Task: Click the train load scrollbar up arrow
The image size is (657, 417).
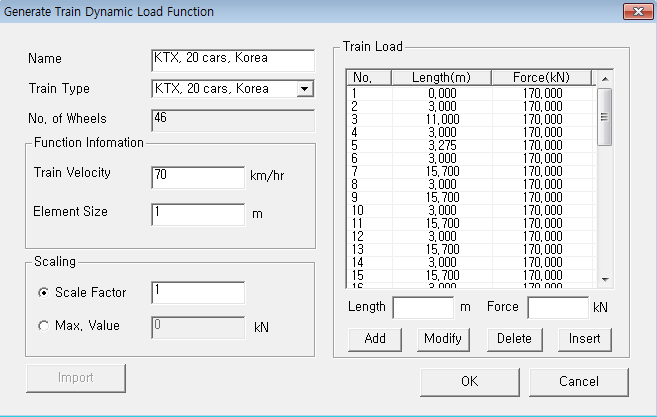Action: [x=605, y=79]
